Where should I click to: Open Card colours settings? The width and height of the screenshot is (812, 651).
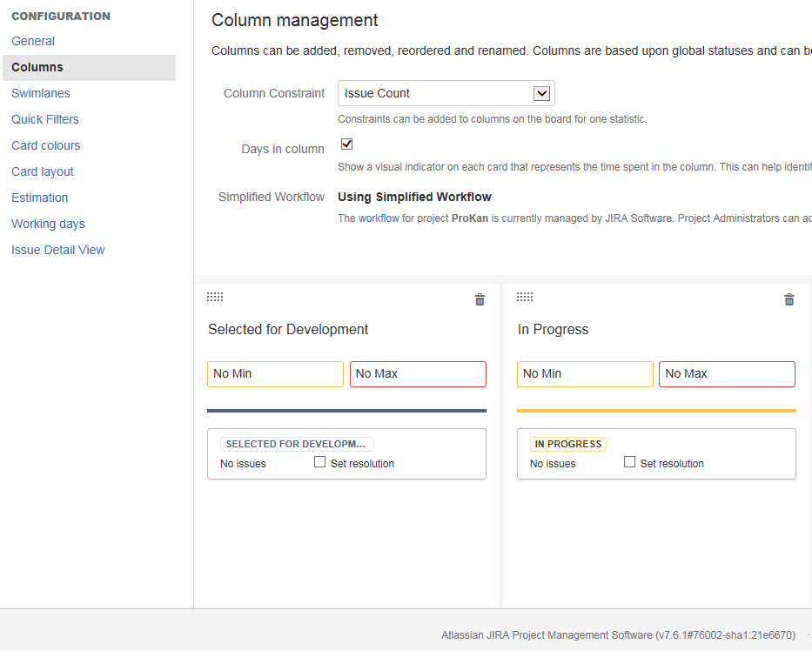click(x=46, y=145)
